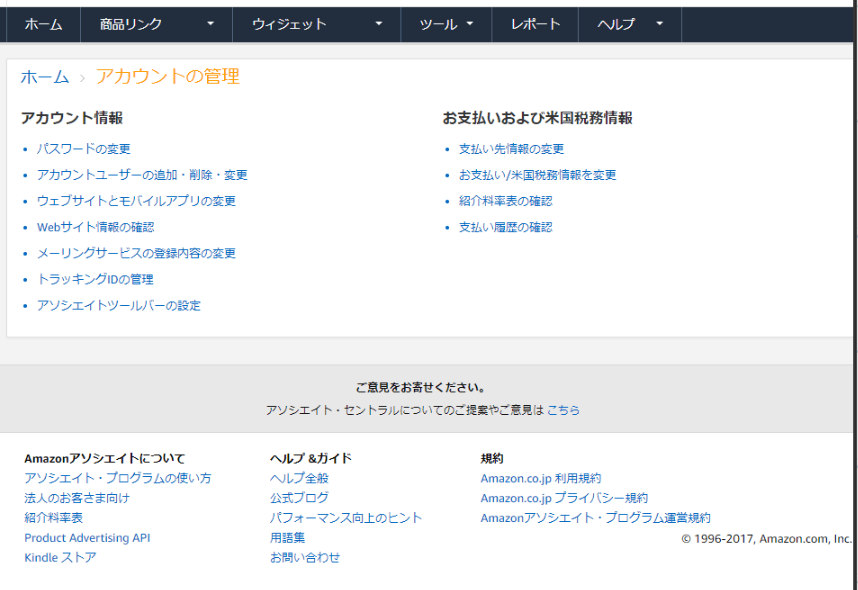
Task: Open 公式ブログ footer link
Action: point(299,498)
